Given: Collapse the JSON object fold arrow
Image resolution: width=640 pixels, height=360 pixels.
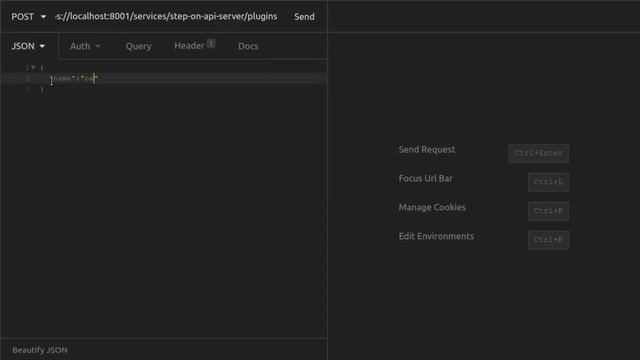Looking at the screenshot, I should pyautogui.click(x=33, y=67).
